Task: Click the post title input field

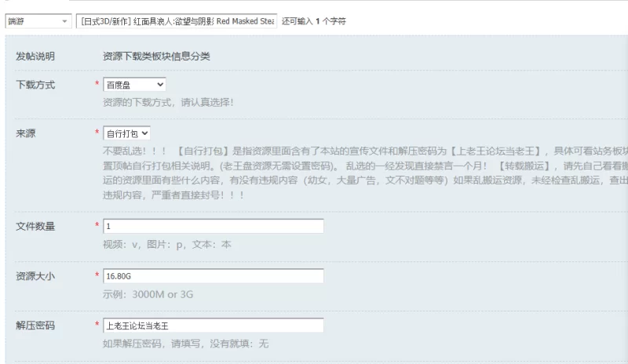Action: pos(176,21)
